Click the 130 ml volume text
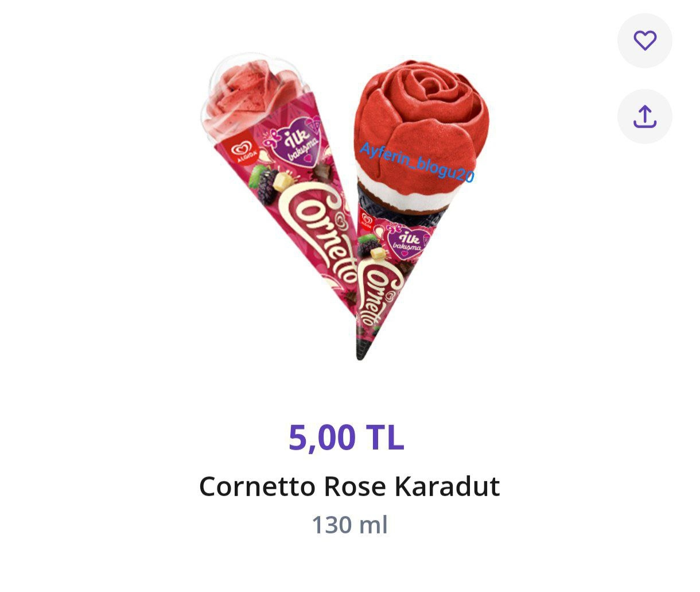The image size is (700, 592). [349, 525]
